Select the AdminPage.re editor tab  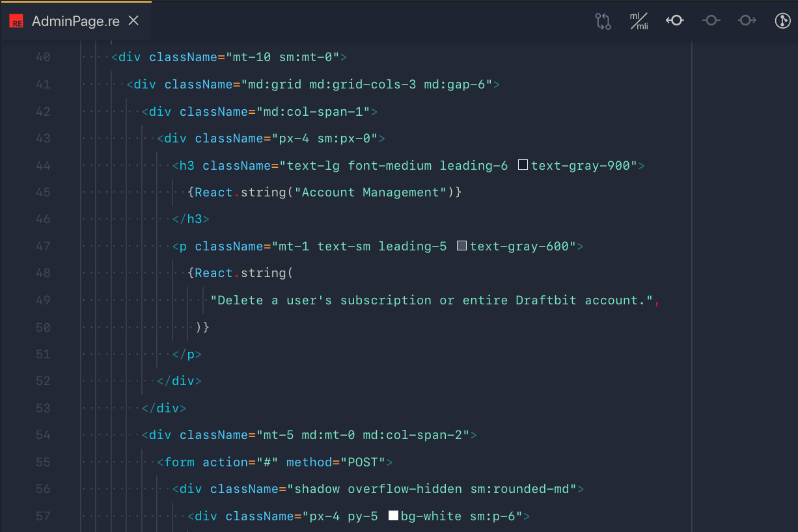tap(76, 21)
